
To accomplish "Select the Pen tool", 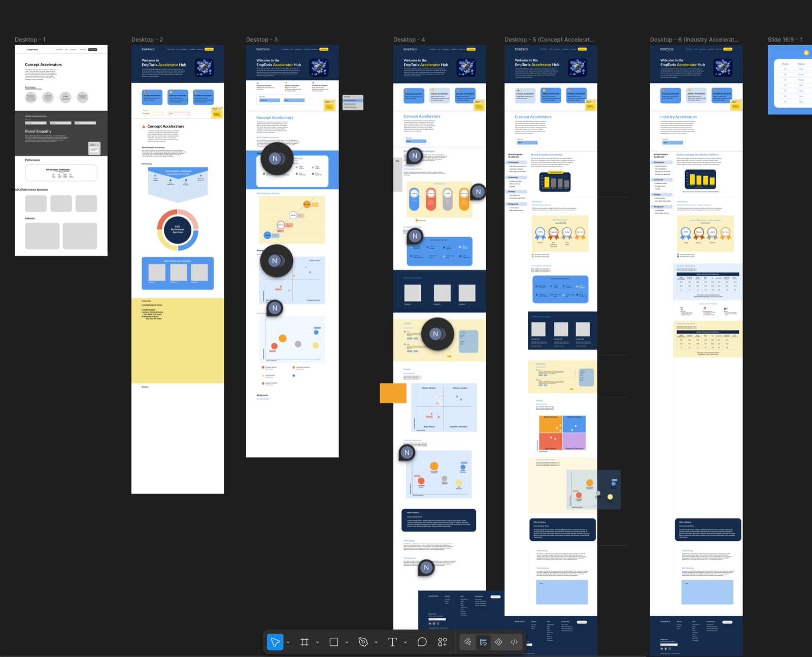I will (363, 642).
